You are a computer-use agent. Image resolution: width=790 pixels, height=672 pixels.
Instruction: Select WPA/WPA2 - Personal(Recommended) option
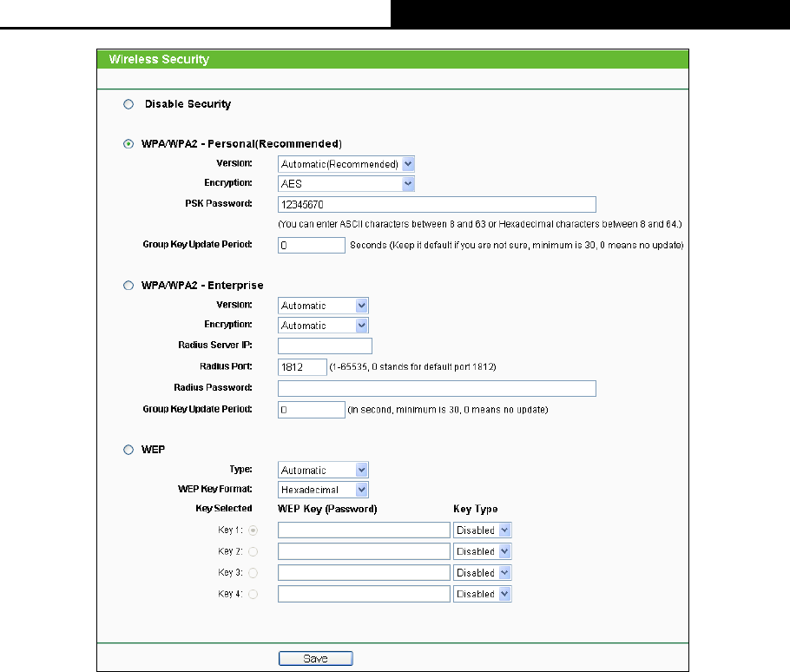pos(128,144)
